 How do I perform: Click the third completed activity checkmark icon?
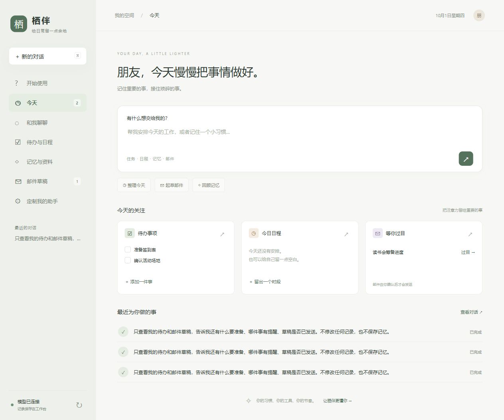tap(123, 372)
